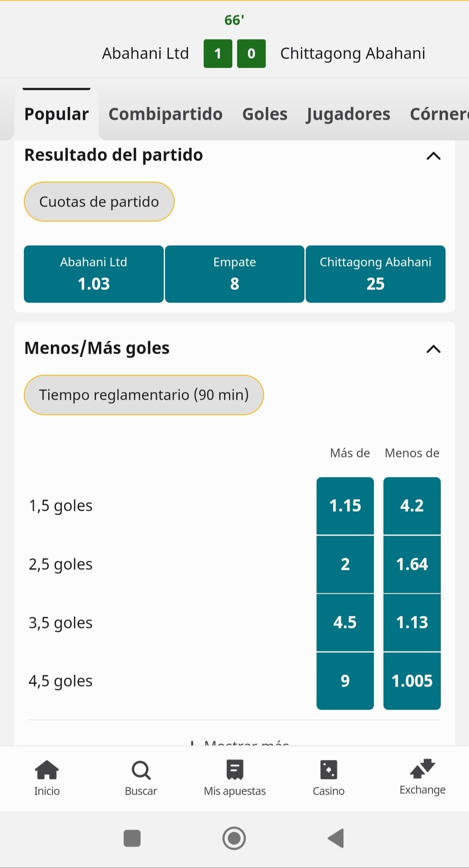Switch to the Goles tab

coord(265,114)
